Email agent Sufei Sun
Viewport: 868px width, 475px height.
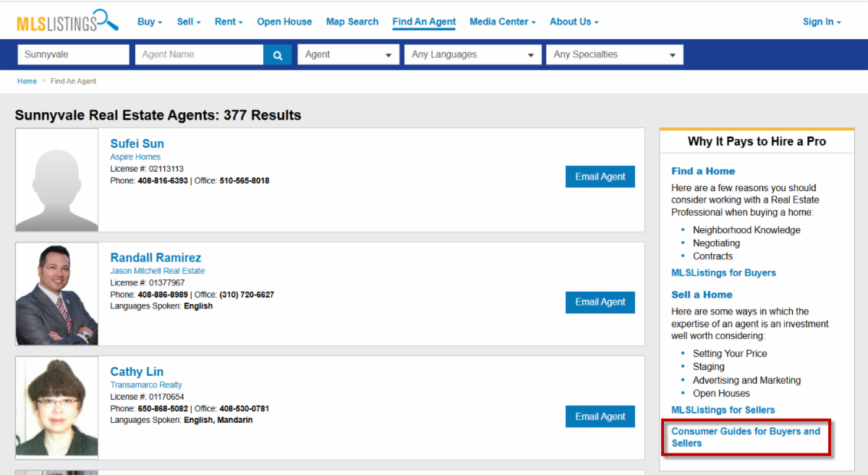[600, 177]
